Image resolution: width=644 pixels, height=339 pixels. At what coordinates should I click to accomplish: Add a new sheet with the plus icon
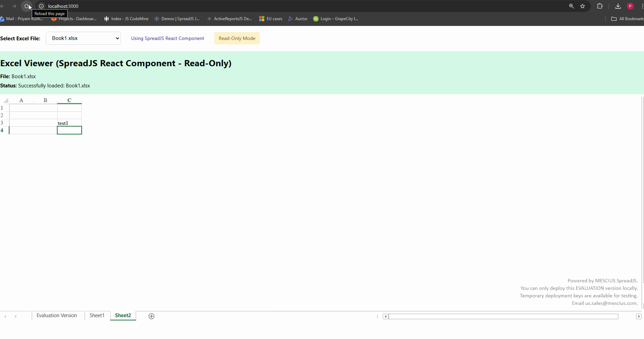(x=151, y=316)
